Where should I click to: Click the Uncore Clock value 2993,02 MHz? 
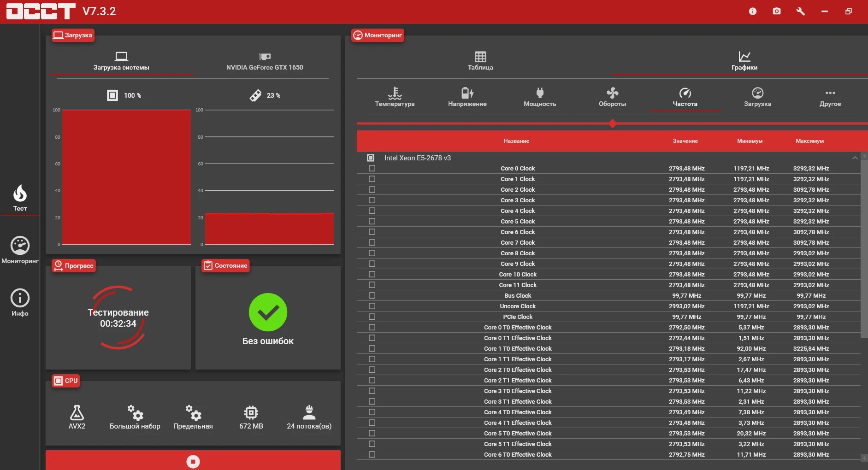pyautogui.click(x=686, y=306)
